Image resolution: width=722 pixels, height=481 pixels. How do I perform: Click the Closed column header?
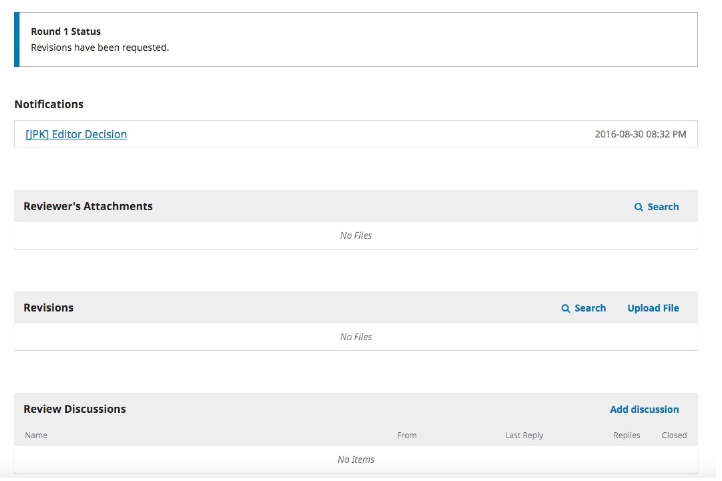click(674, 435)
